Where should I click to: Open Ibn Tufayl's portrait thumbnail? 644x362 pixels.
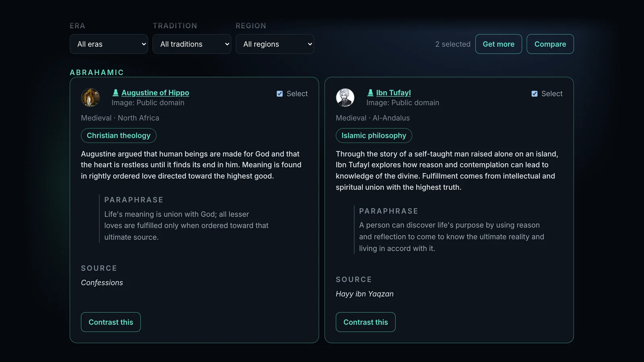click(x=345, y=97)
